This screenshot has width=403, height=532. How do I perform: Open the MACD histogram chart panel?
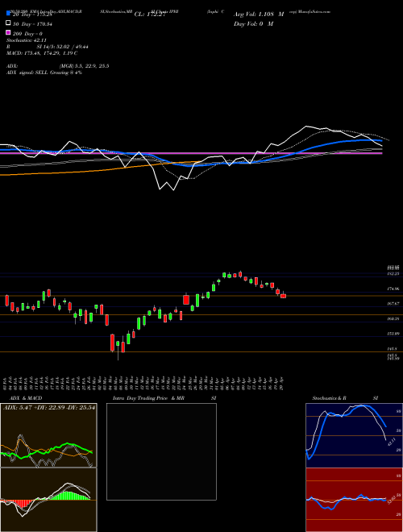coord(48,500)
